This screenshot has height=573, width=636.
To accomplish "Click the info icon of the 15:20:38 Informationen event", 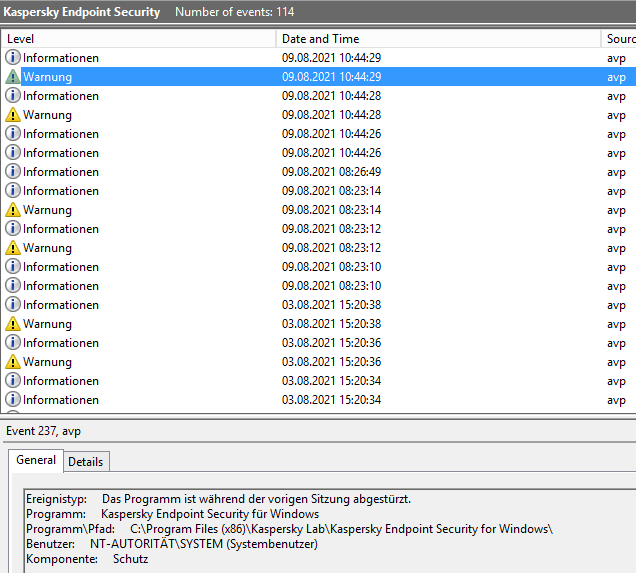I will pyautogui.click(x=13, y=305).
